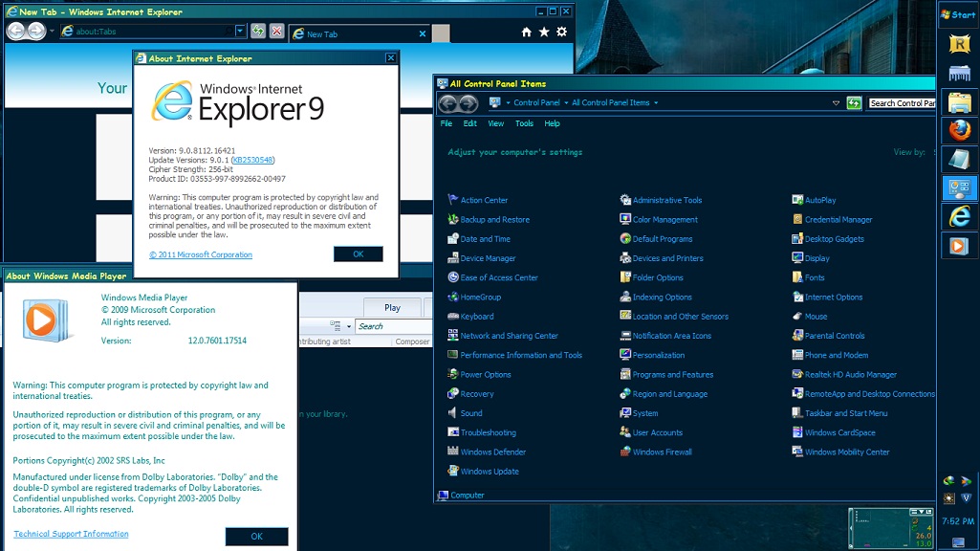
Task: Click the Power Options icon
Action: 453,374
